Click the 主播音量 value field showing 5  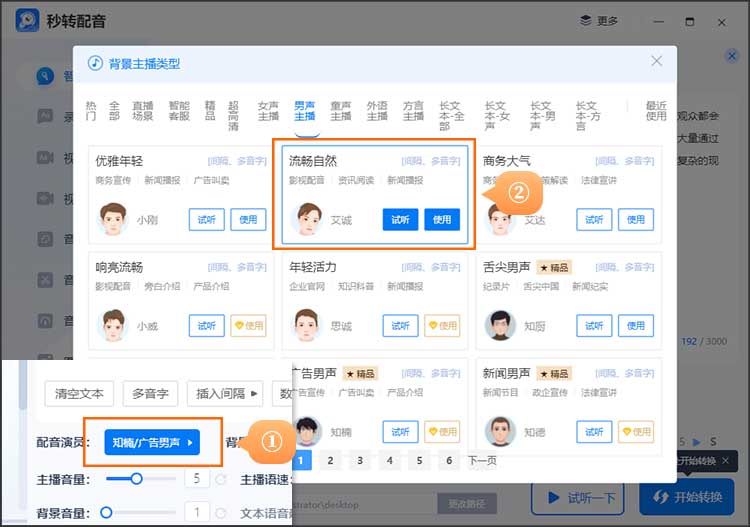[x=197, y=479]
